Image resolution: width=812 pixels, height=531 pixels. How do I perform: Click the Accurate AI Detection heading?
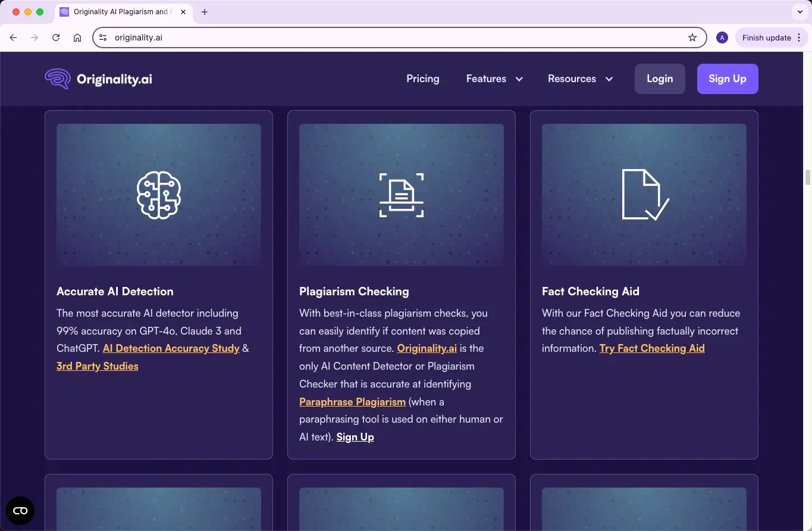click(115, 291)
